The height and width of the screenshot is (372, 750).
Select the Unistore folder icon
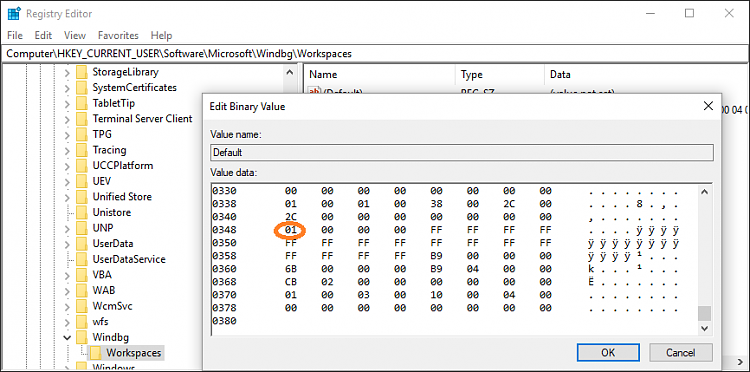click(x=83, y=212)
